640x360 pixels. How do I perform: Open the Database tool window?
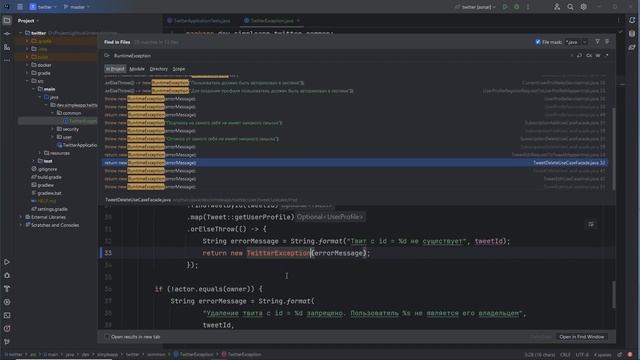[632, 34]
